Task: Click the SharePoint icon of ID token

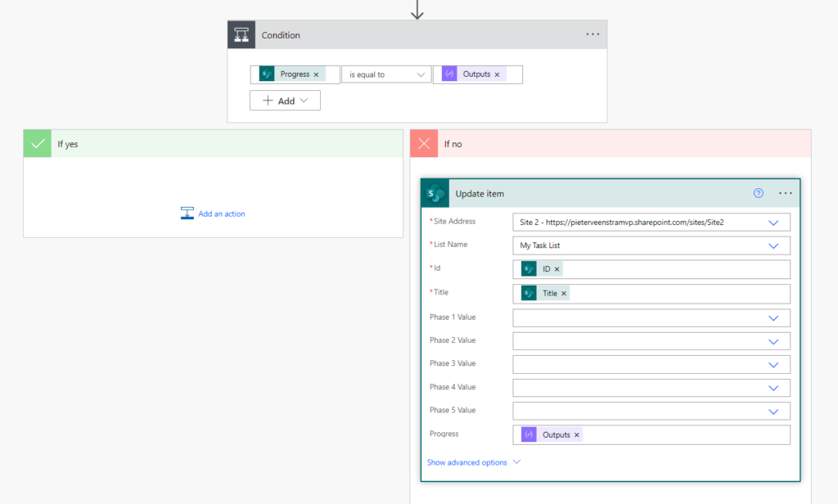Action: point(529,269)
